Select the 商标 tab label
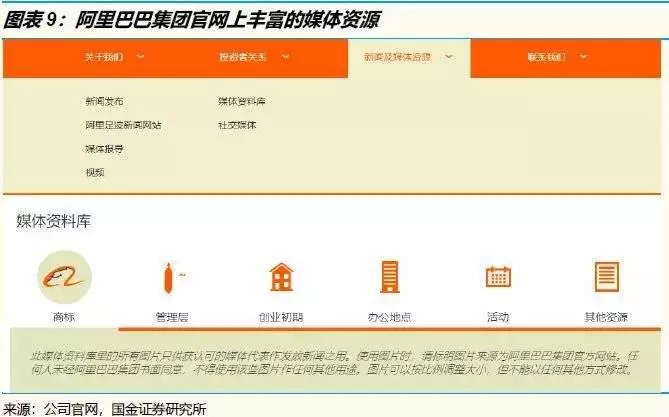Viewport: 669px width, 417px height. [64, 317]
